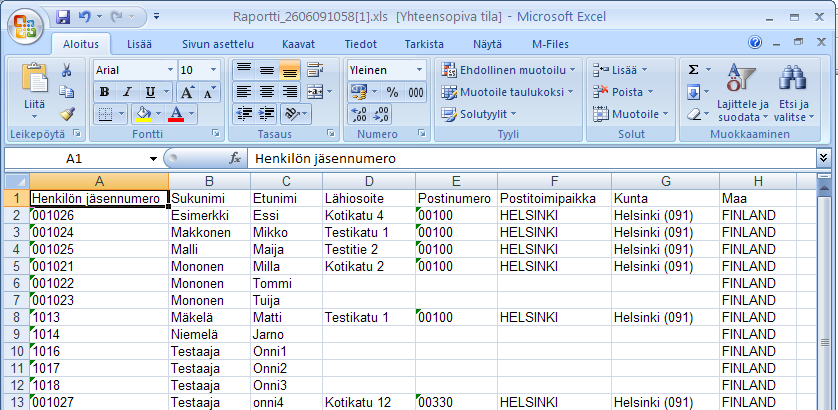Apply percent number style

(392, 92)
